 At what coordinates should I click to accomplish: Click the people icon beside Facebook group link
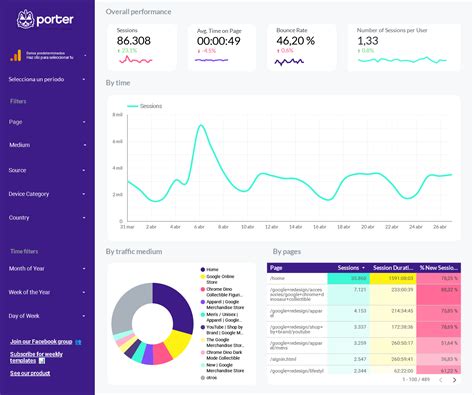point(78,342)
